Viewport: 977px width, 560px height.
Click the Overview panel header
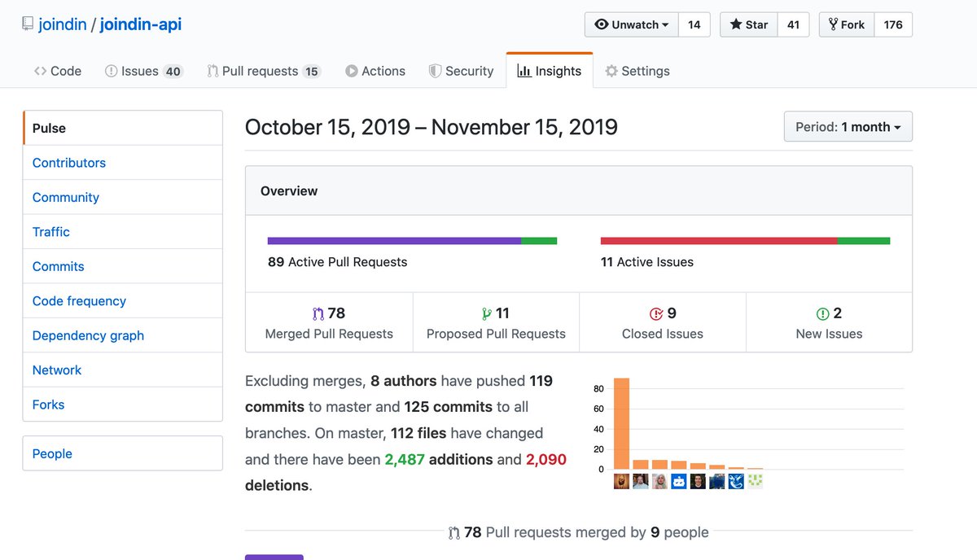[x=579, y=191]
